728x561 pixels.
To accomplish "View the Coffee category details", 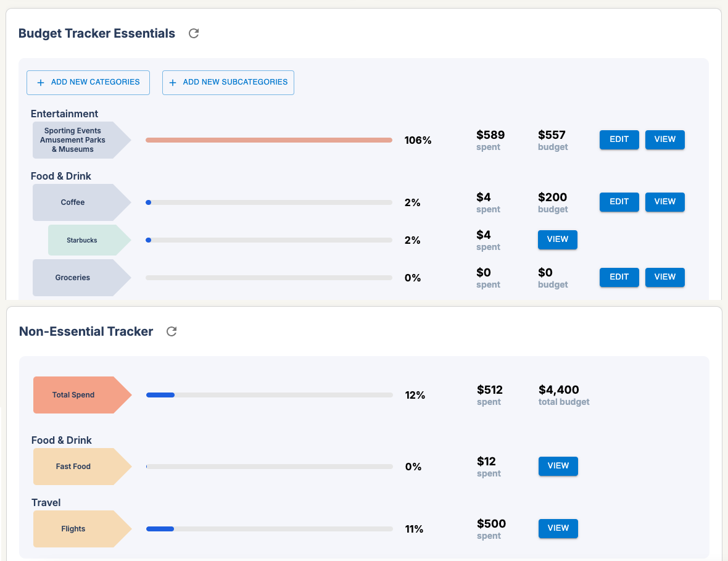I will pos(664,202).
